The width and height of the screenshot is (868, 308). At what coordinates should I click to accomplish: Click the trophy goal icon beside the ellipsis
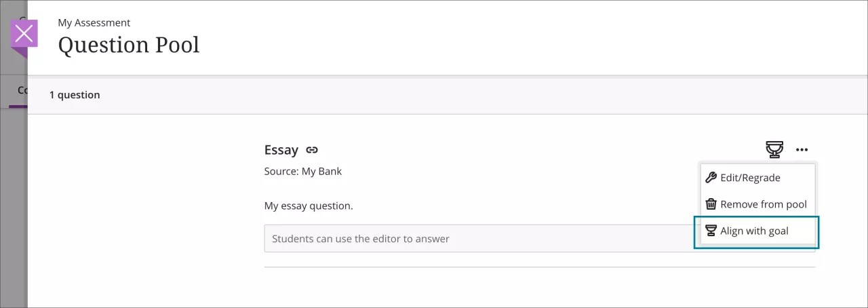774,149
